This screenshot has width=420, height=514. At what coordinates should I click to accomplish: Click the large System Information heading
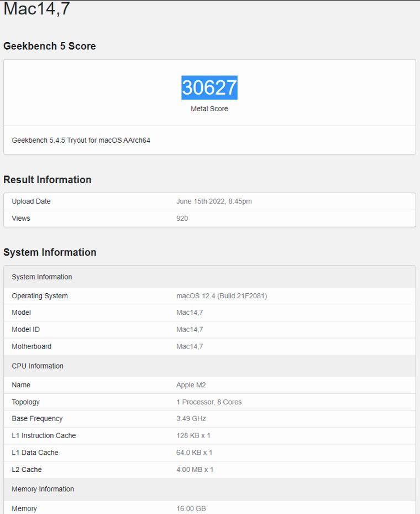coord(50,252)
